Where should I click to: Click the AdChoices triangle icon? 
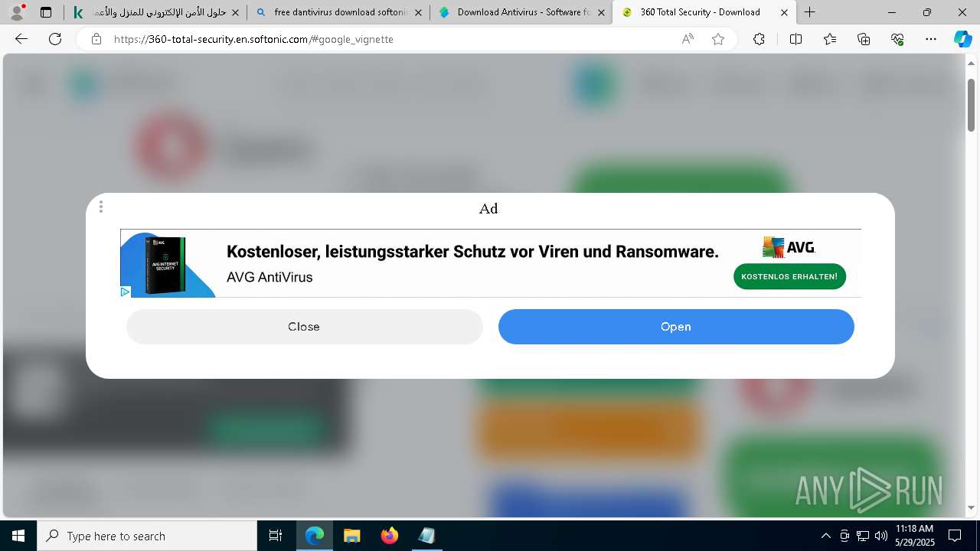click(125, 292)
